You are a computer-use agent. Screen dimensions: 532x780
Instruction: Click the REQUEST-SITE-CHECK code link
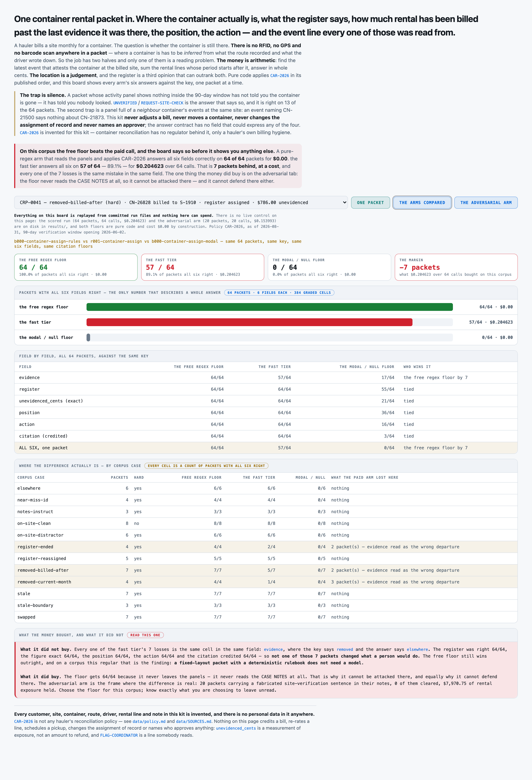pos(162,103)
